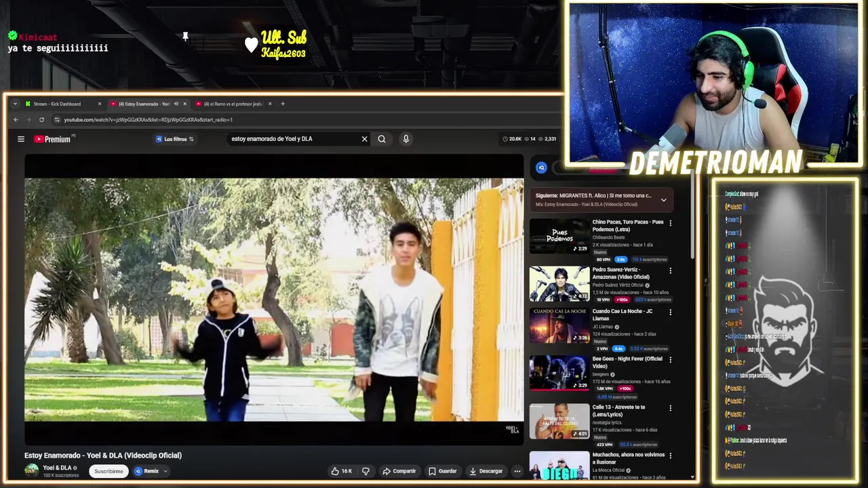
Task: Toggle Los filtros filter control
Action: (175, 139)
